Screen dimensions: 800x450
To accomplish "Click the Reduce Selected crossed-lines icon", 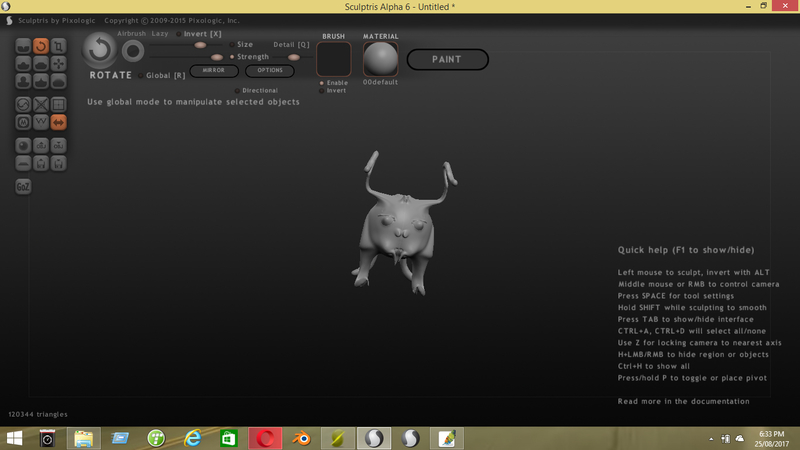I will [41, 105].
